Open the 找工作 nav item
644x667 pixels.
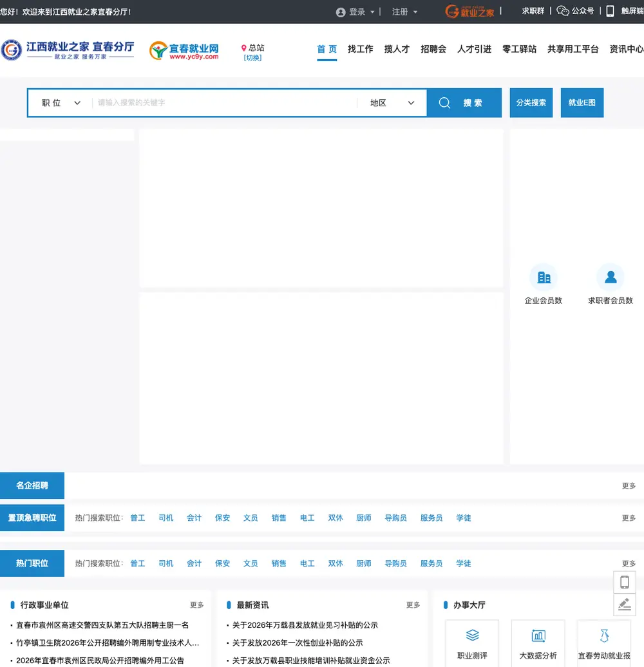click(x=360, y=50)
